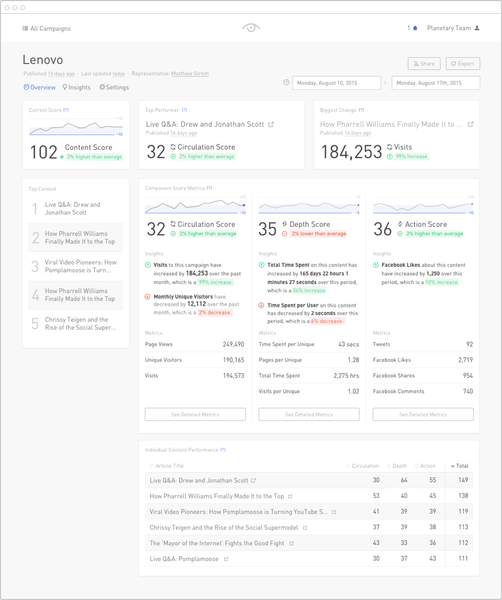Click red down icon by Depth Score average
The image size is (502, 600).
coord(285,234)
